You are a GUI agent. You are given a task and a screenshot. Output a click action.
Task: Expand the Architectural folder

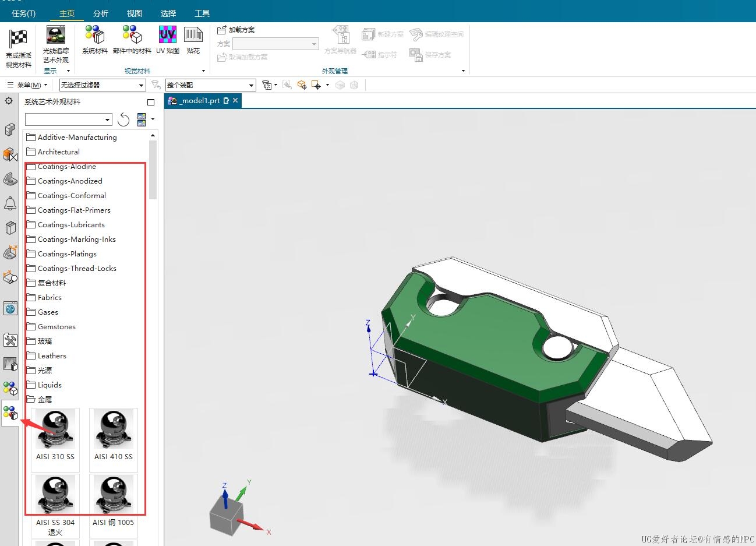53,152
